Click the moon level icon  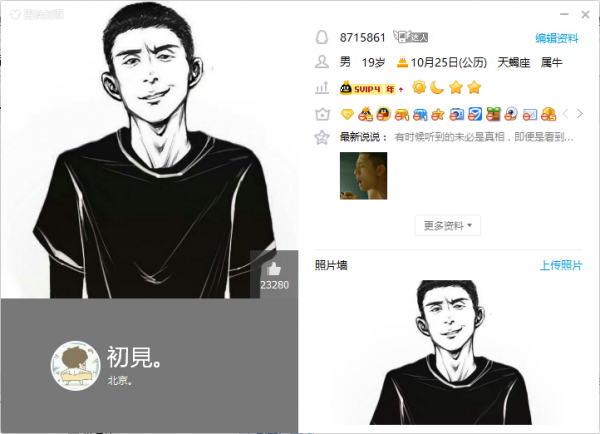point(437,88)
